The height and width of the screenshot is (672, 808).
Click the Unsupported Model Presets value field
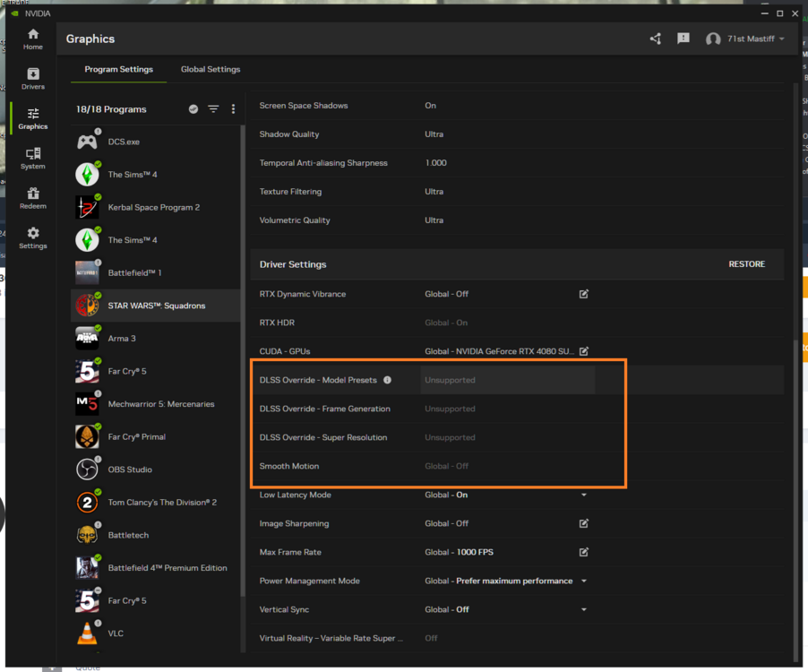point(508,380)
